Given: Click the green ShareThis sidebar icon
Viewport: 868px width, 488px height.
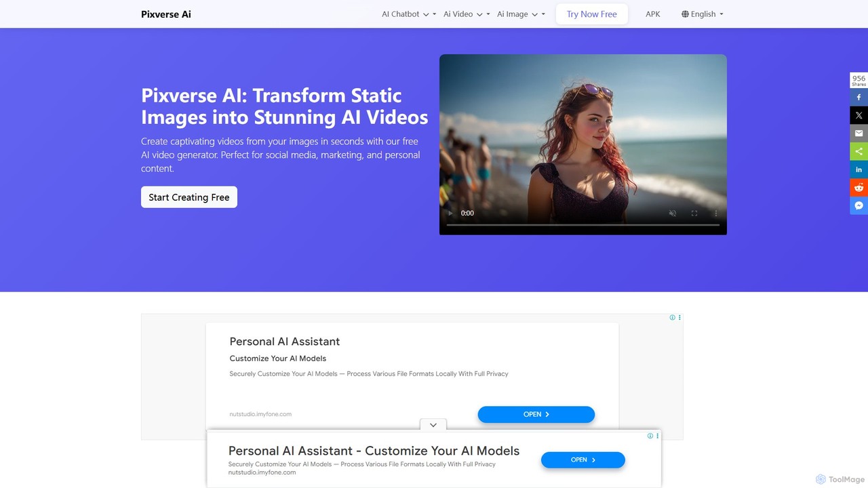Looking at the screenshot, I should coord(859,151).
